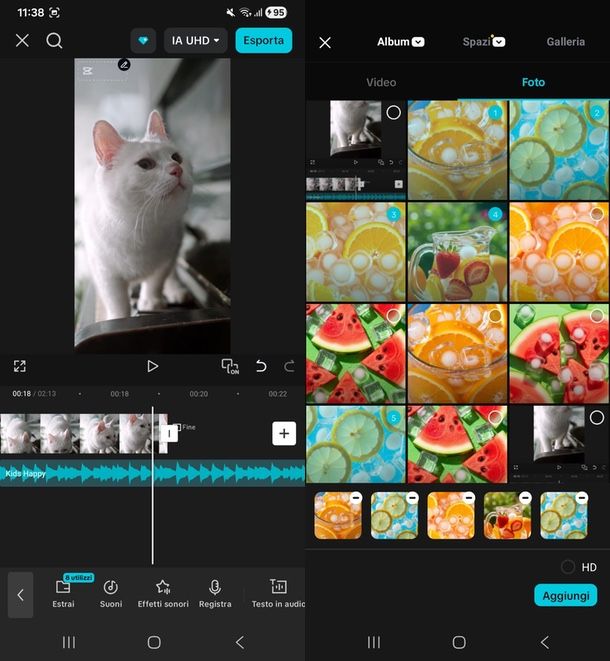
Task: Open the Registra microphone tool
Action: [215, 594]
